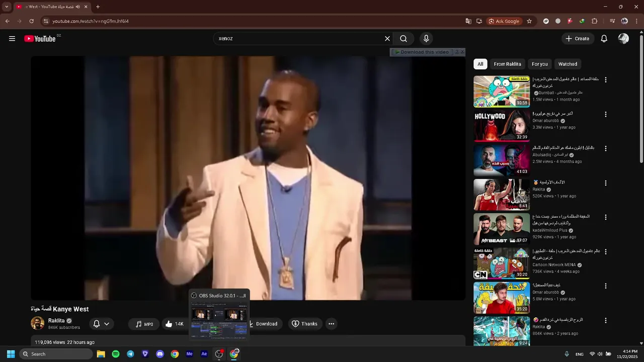The width and height of the screenshot is (644, 362).
Task: Run the search with the magnifier button
Action: pos(404,39)
